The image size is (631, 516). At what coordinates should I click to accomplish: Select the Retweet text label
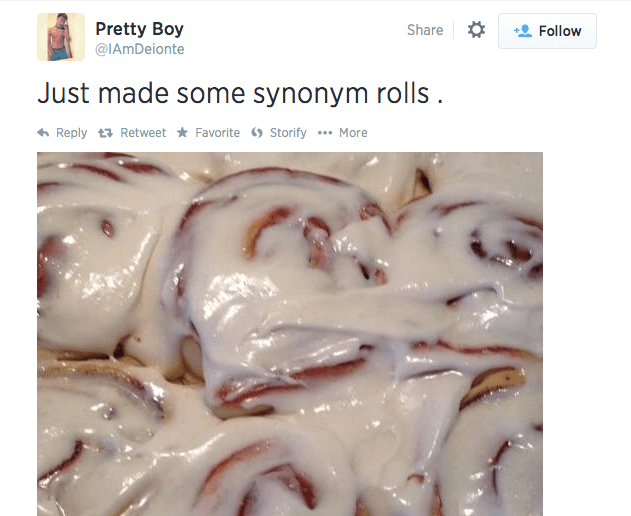click(x=143, y=133)
